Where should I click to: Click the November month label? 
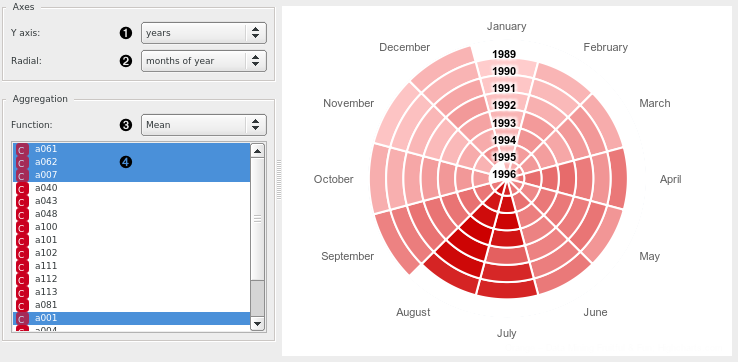point(349,103)
